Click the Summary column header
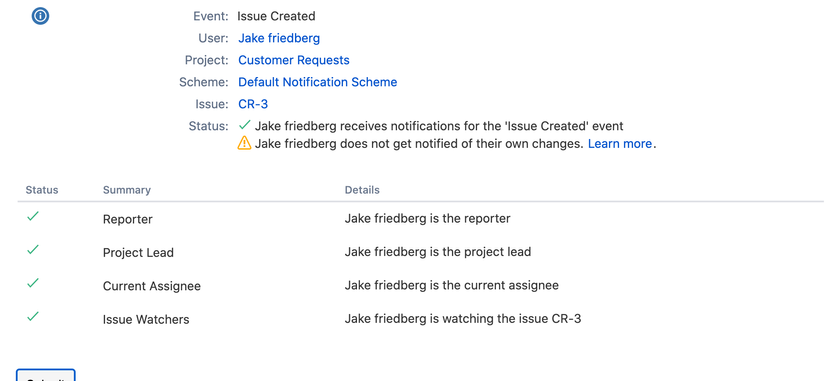The image size is (838, 381). (127, 190)
